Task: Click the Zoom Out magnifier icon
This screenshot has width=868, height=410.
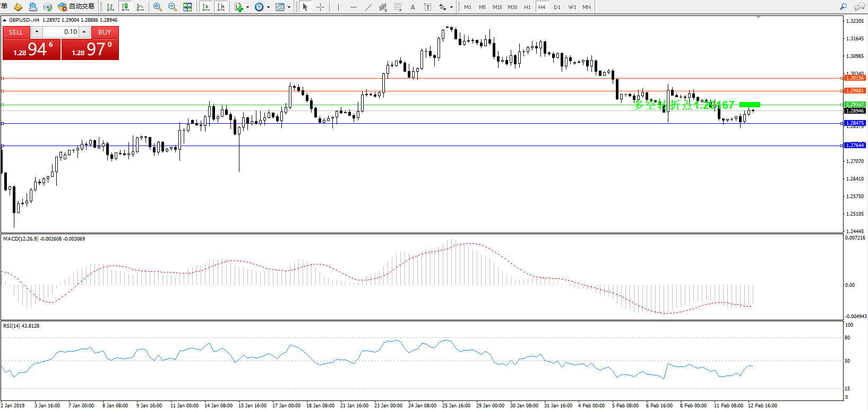Action: [x=173, y=7]
